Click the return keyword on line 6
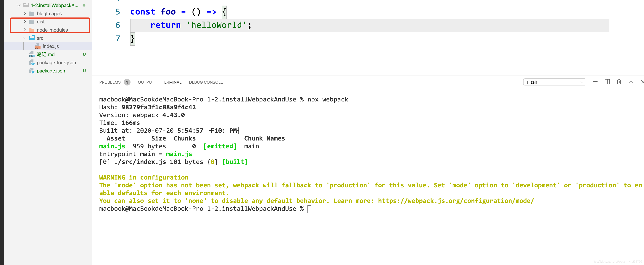This screenshot has width=644, height=265. click(165, 25)
